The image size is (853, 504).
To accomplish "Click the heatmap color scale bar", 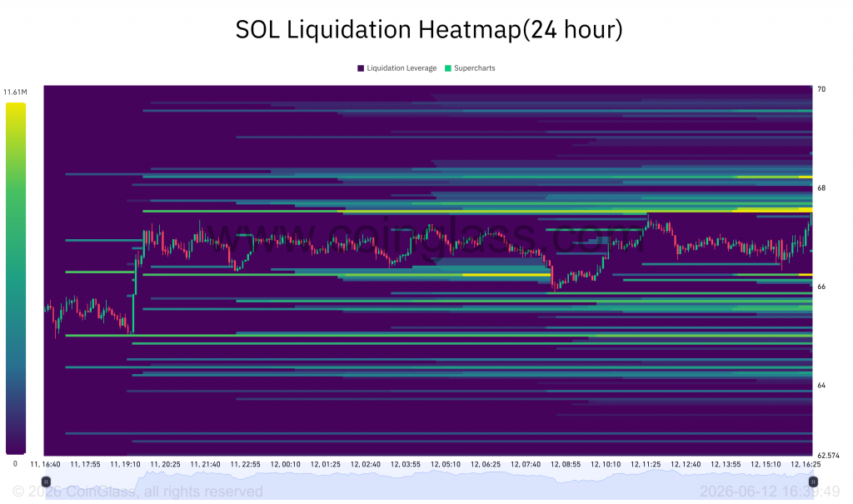I will (16, 278).
